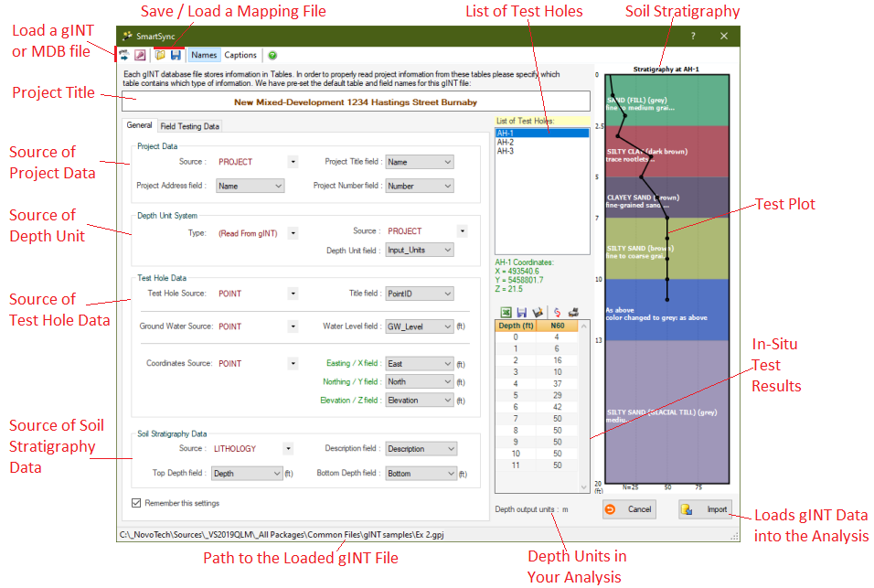Click the N60 value 16 cell
The width and height of the screenshot is (874, 588).
[558, 360]
